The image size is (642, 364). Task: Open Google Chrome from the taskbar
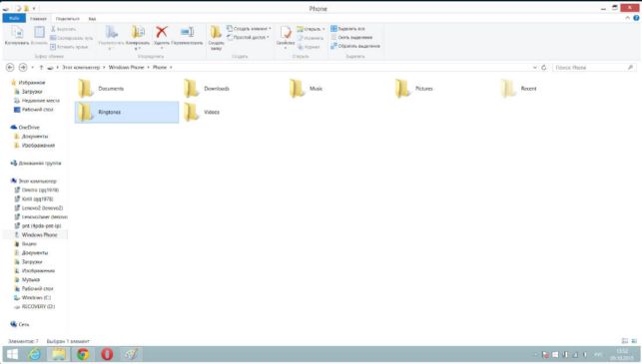[x=83, y=354]
